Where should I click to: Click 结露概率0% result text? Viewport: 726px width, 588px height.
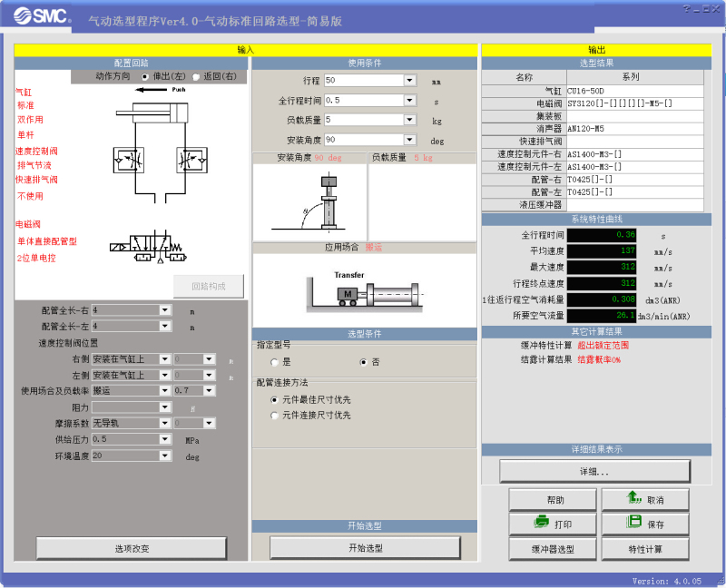pos(599,359)
